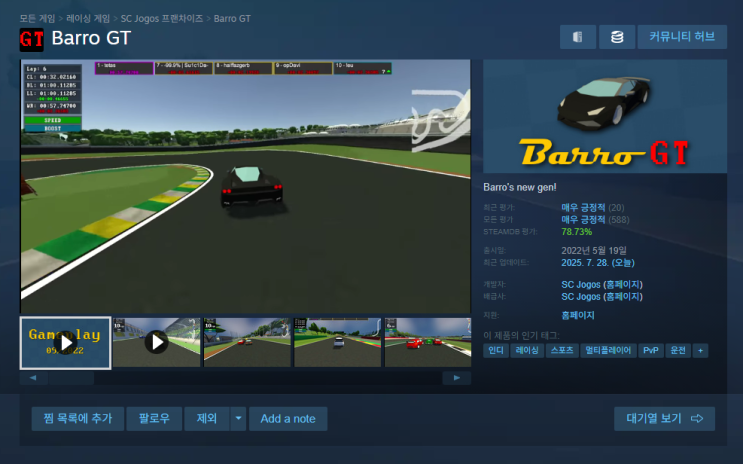Click the SteamDB rating 78.73% value

pos(576,232)
